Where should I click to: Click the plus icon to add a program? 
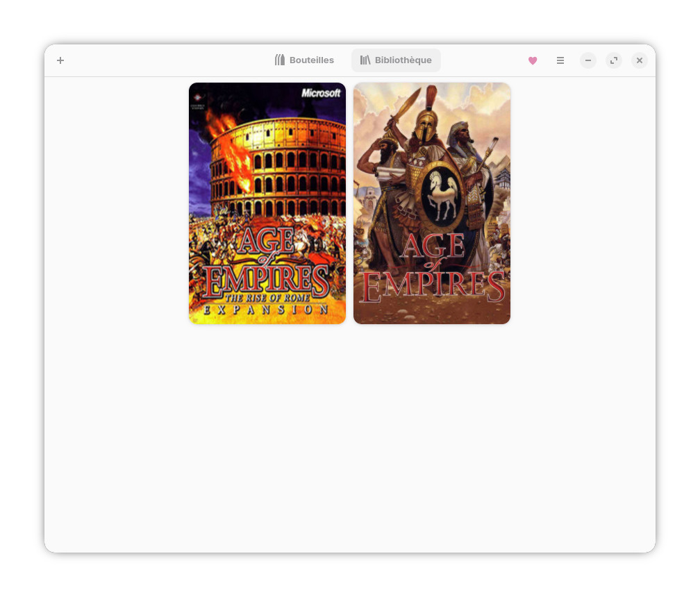(x=60, y=60)
